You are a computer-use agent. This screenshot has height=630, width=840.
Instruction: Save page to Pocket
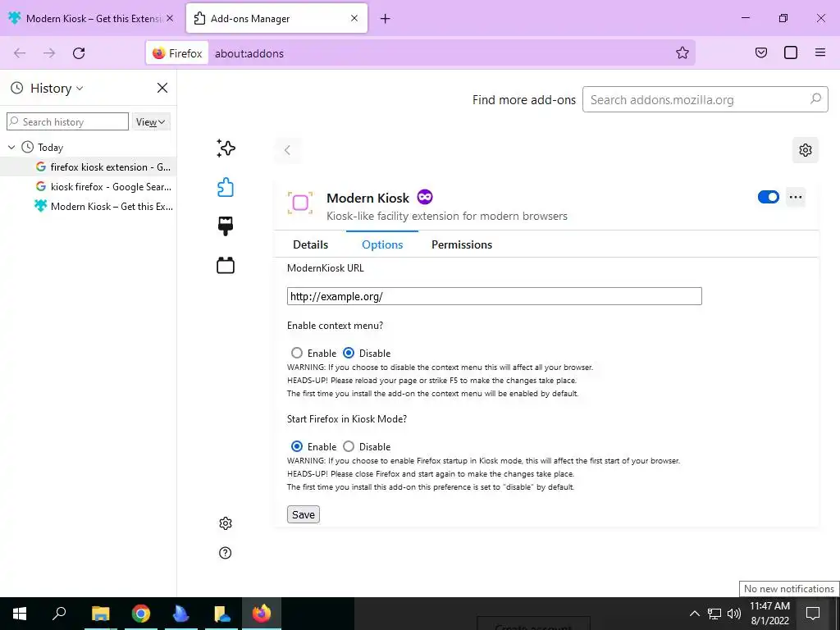coord(761,52)
